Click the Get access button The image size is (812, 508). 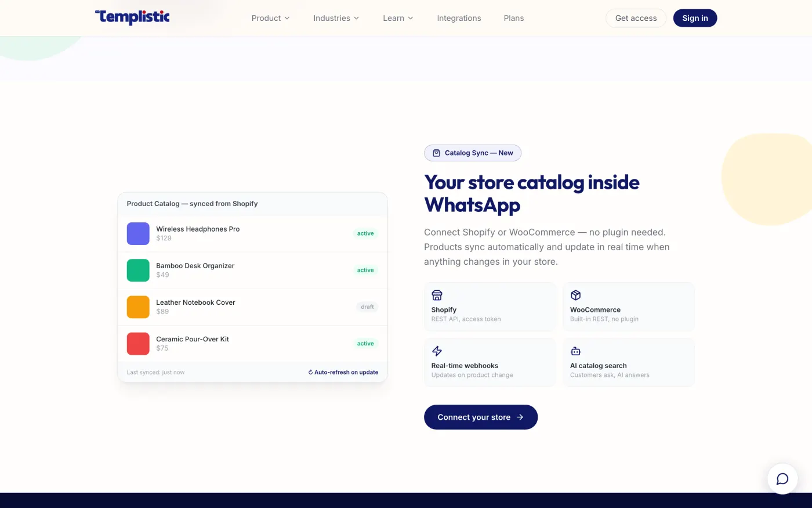pyautogui.click(x=636, y=18)
